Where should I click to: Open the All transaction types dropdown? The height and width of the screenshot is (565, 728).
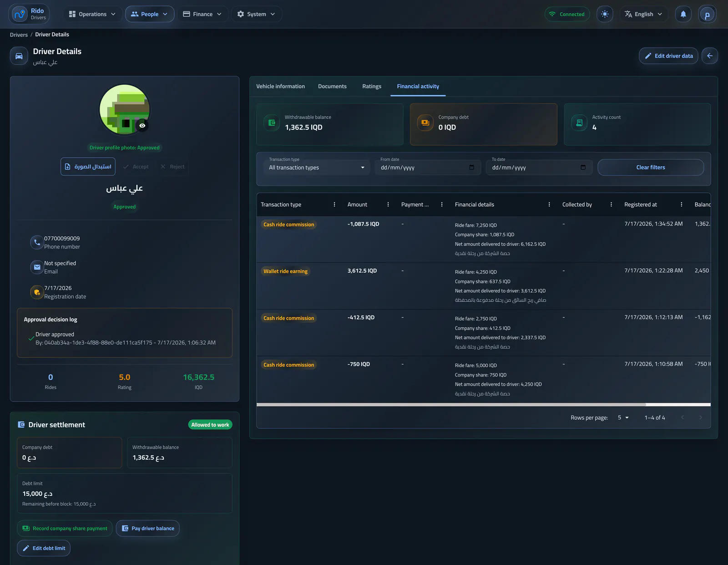(317, 168)
